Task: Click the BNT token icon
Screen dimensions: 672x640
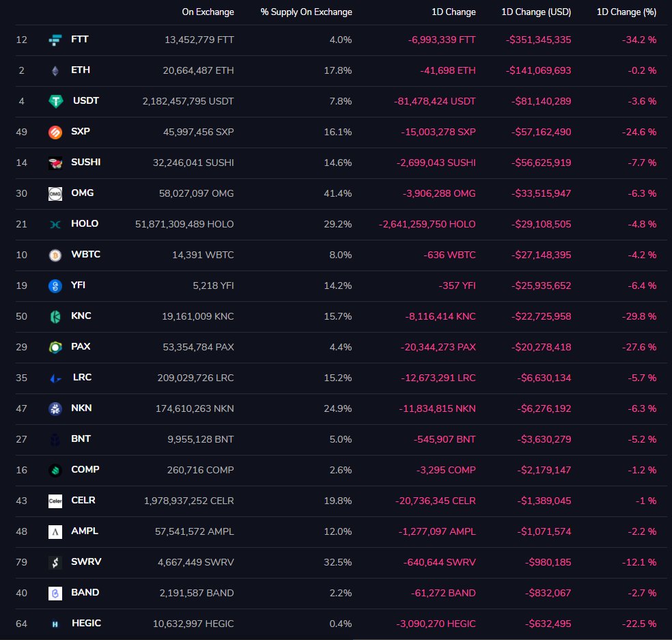Action: 55,440
